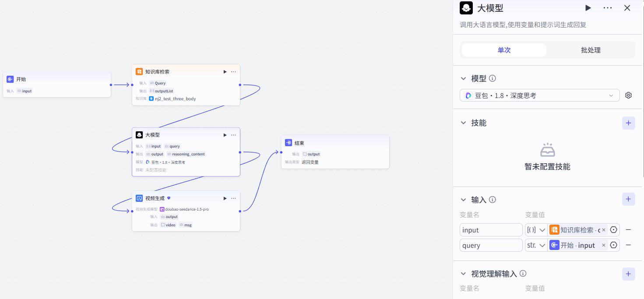The height and width of the screenshot is (299, 644).
Task: Click the input variable name field
Action: pos(491,230)
